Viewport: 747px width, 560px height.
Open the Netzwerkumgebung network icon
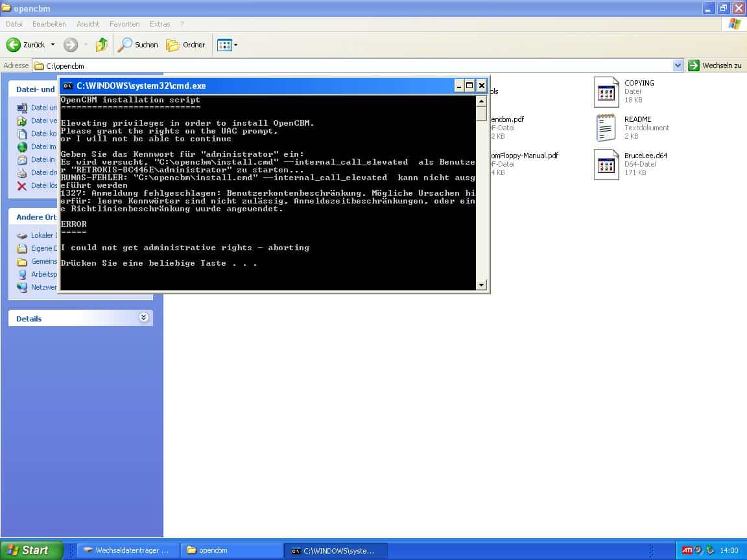[22, 287]
